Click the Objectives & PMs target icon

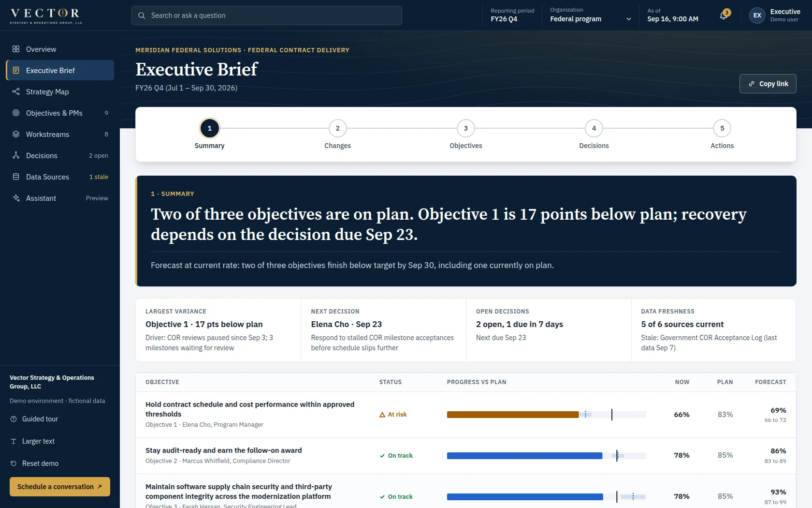coord(16,113)
